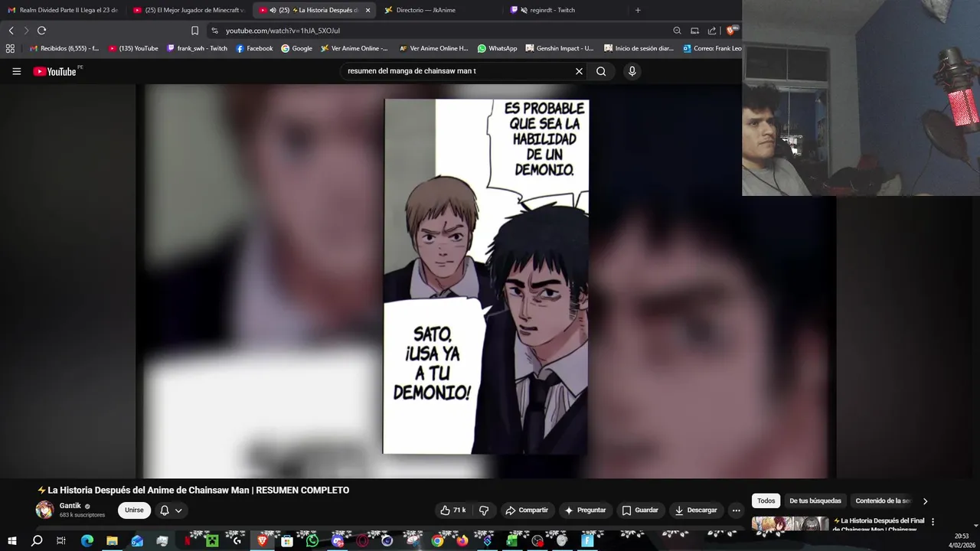The width and height of the screenshot is (980, 551).
Task: Save video with Guardar button
Action: coord(640,510)
